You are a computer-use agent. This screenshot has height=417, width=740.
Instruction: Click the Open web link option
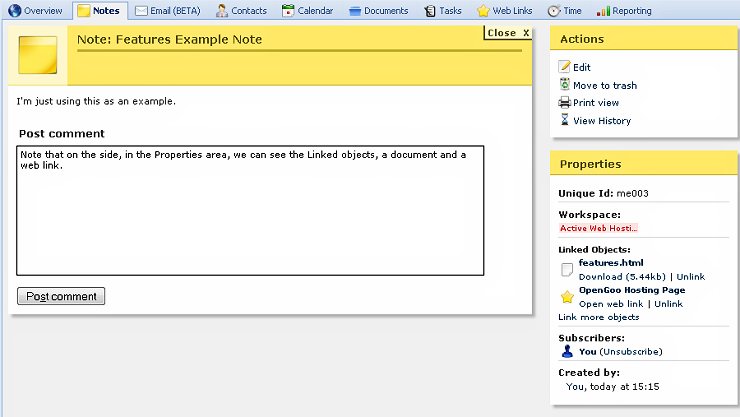point(611,304)
